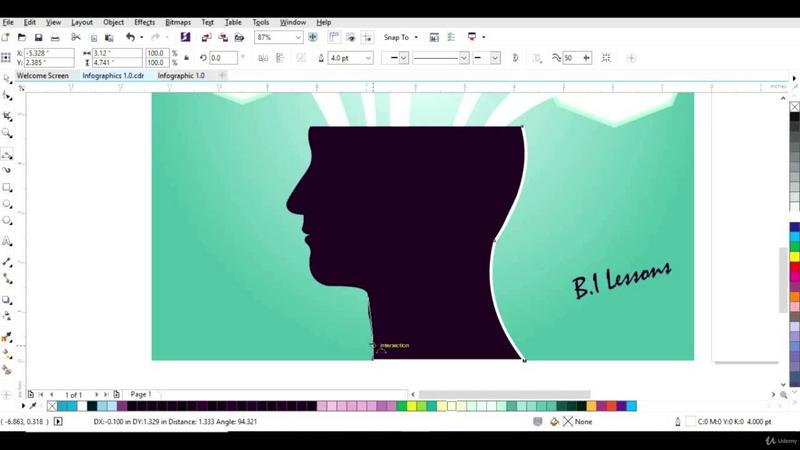Click the Search content icon with the purple background

coord(185,37)
